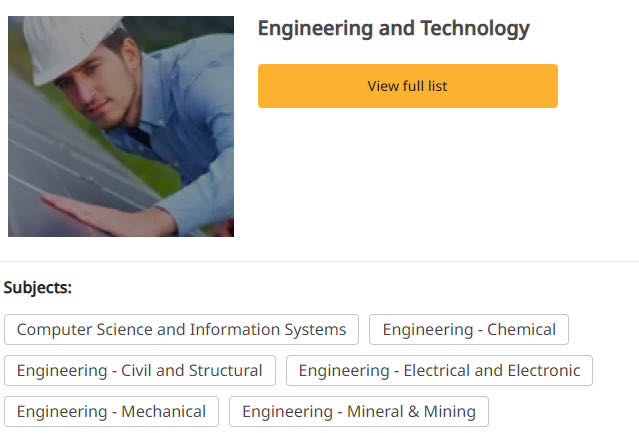The height and width of the screenshot is (433, 639).
Task: Click the Subjects: label
Action: 38,288
